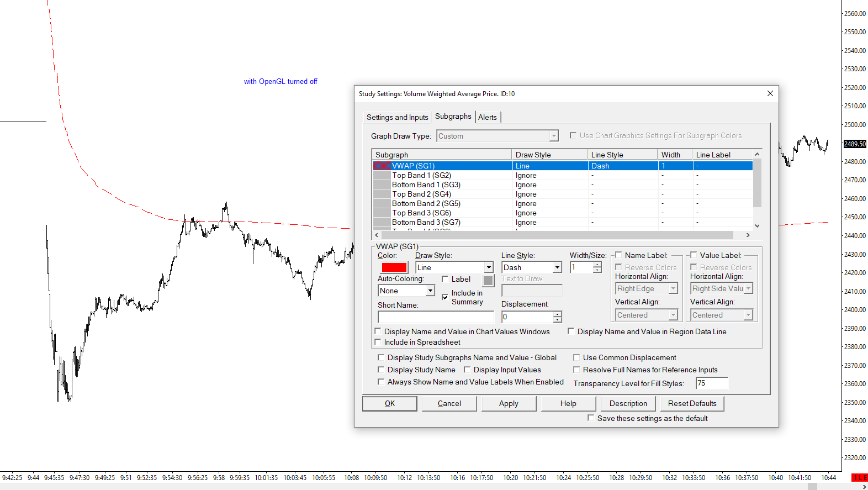
Task: Enable Include in Spreadsheet checkbox
Action: (x=378, y=342)
